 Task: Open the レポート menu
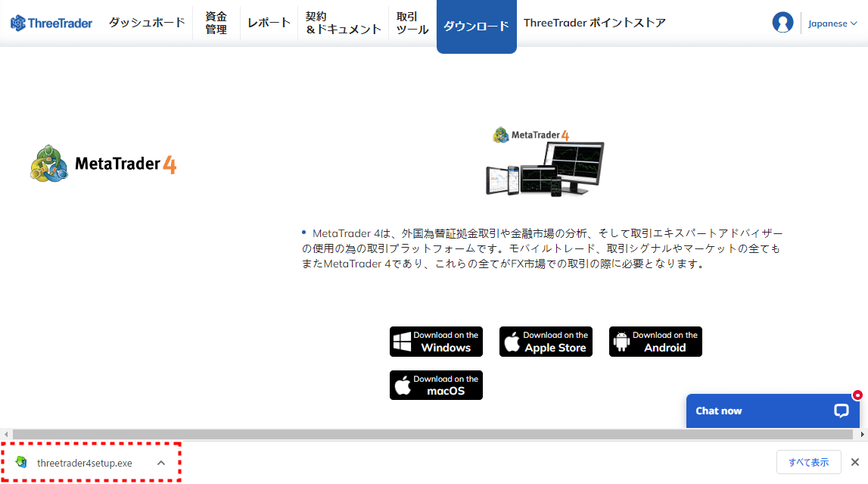tap(269, 23)
